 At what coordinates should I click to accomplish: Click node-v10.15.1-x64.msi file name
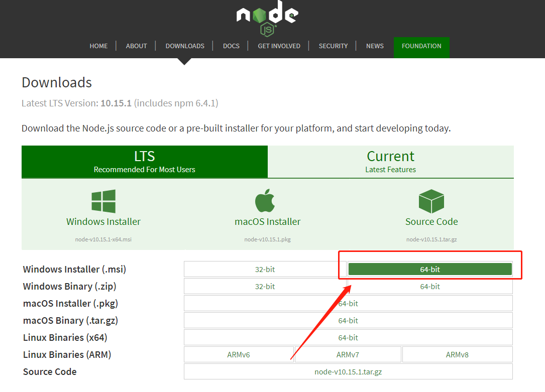click(x=103, y=239)
